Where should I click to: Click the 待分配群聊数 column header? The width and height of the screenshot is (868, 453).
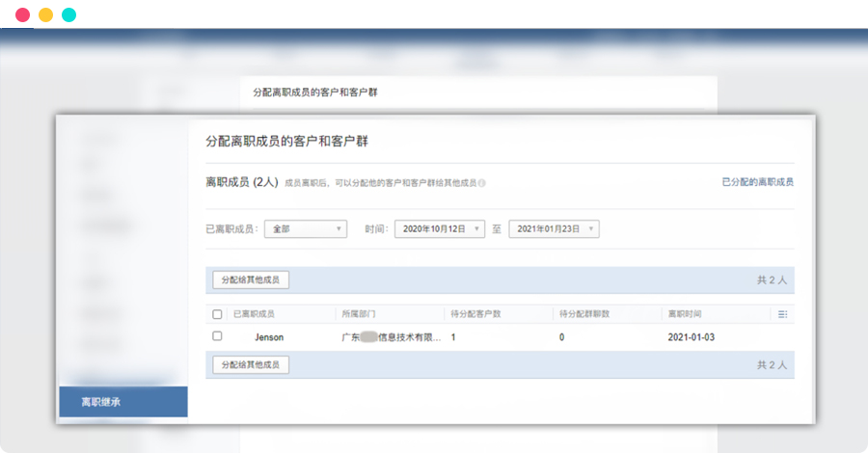[x=583, y=314]
